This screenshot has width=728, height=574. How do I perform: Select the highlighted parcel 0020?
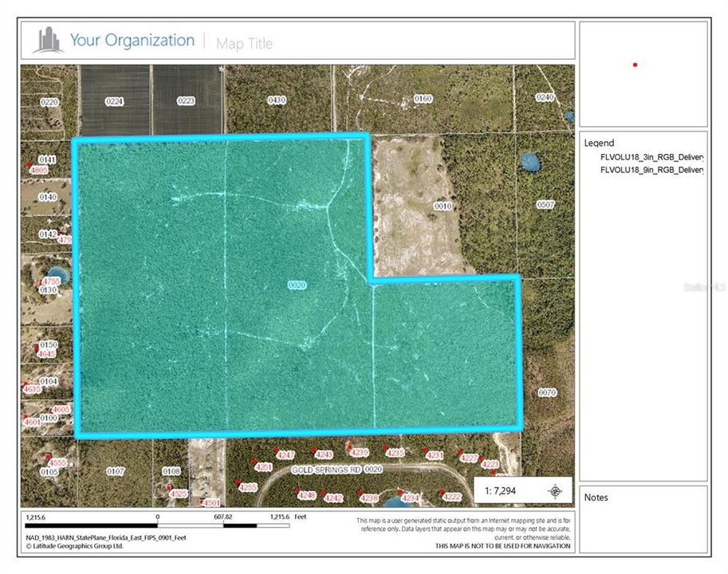click(297, 283)
